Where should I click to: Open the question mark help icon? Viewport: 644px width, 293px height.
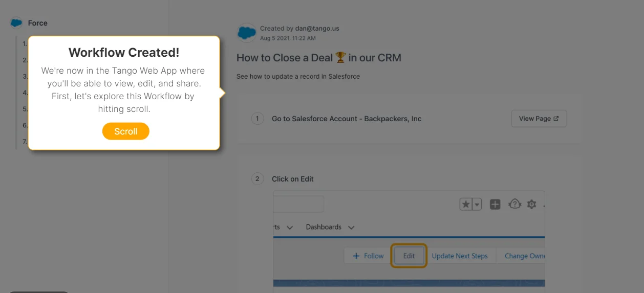coord(514,205)
